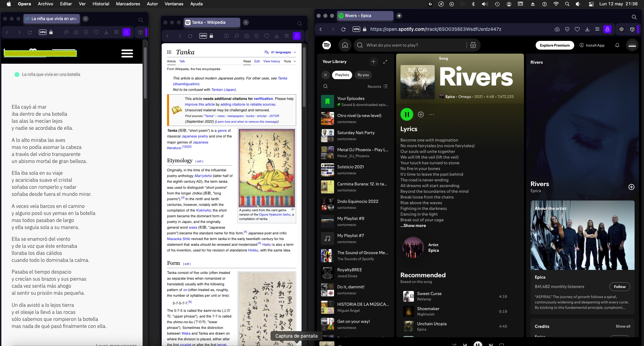Open Wikipedia table of contents icon

coord(169,52)
